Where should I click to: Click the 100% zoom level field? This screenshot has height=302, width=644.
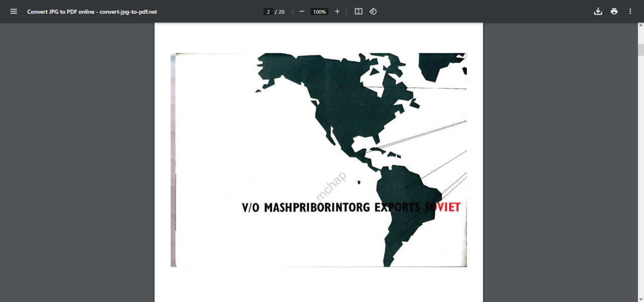pos(319,12)
